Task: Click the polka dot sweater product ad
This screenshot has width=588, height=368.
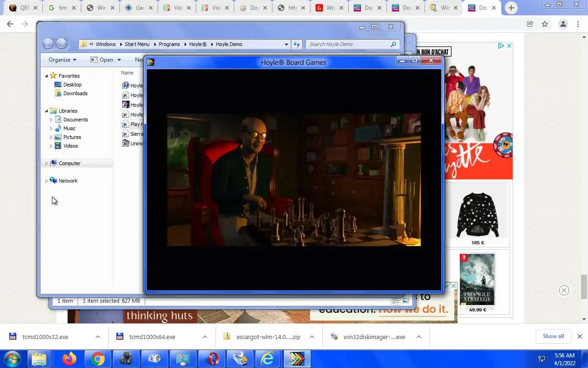Action: pos(477,214)
